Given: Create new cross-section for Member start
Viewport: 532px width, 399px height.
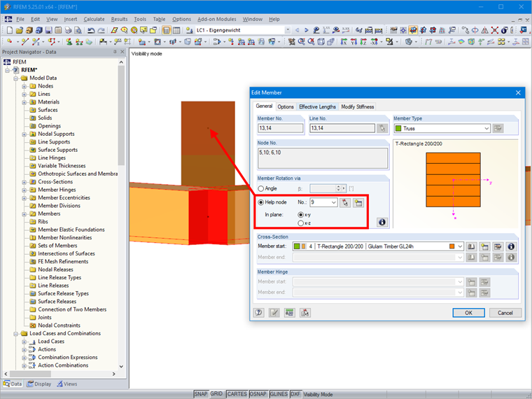Looking at the screenshot, I should (x=484, y=246).
